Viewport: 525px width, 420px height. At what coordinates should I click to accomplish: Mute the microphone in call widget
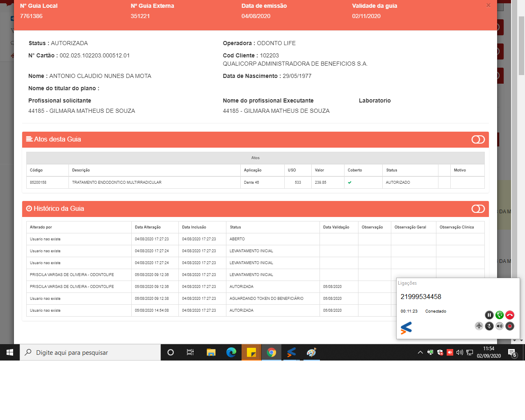[x=489, y=326]
